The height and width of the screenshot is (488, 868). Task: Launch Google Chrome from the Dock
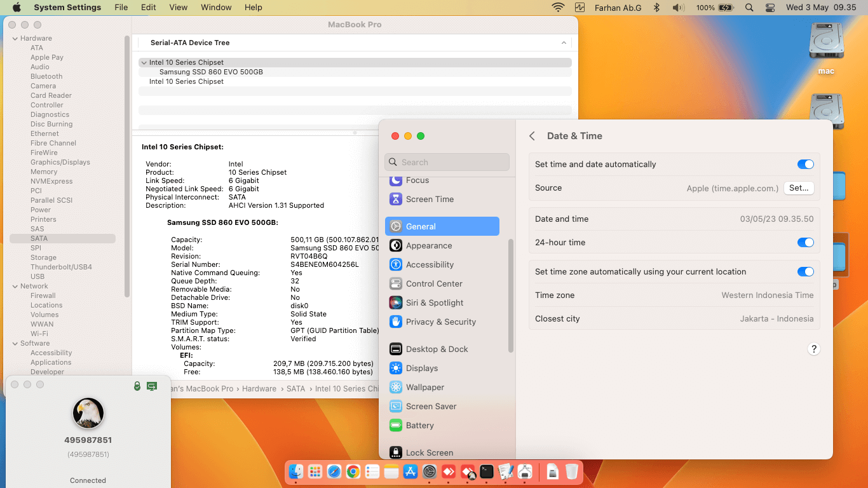point(353,471)
